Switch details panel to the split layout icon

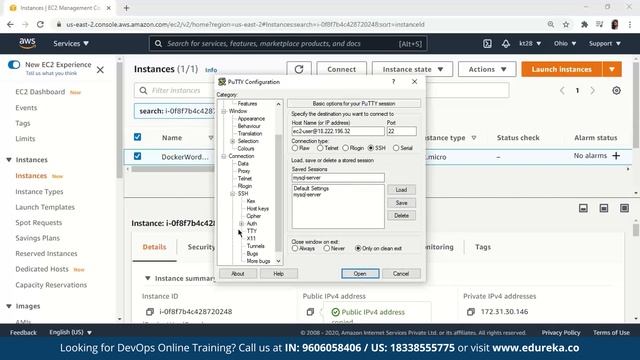coord(604,209)
